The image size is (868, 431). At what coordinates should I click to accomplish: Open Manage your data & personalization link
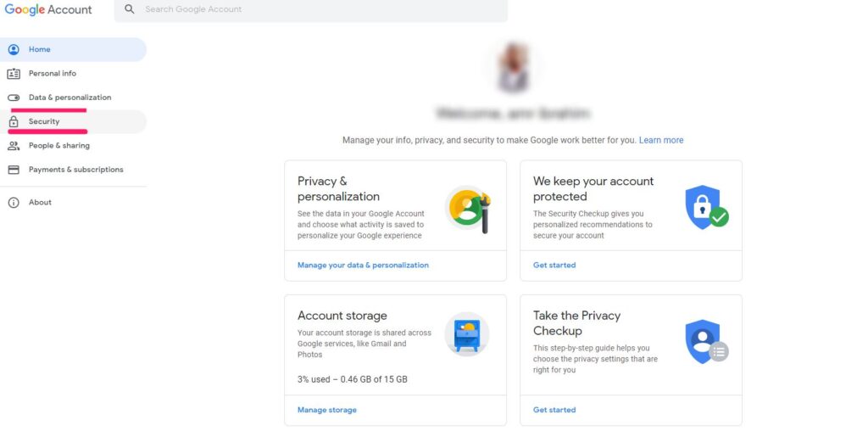pyautogui.click(x=363, y=265)
